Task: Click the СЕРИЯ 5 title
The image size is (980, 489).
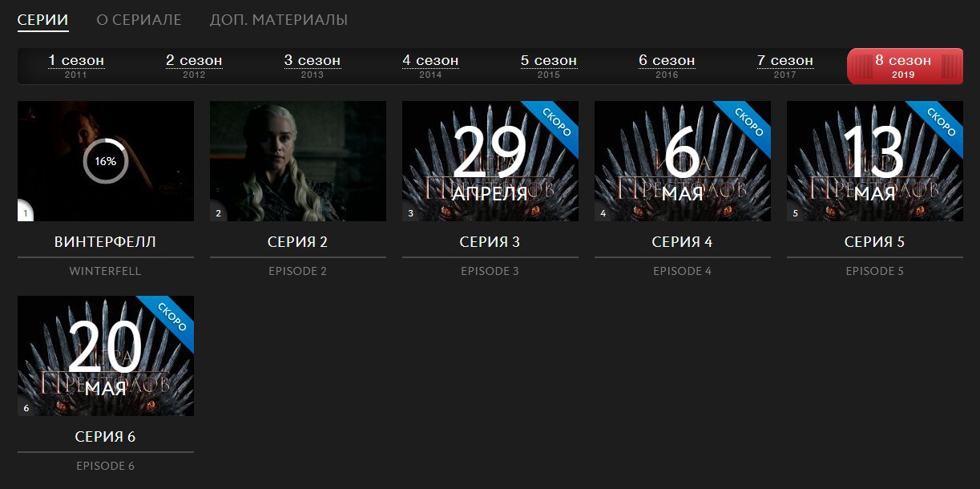Action: point(875,242)
